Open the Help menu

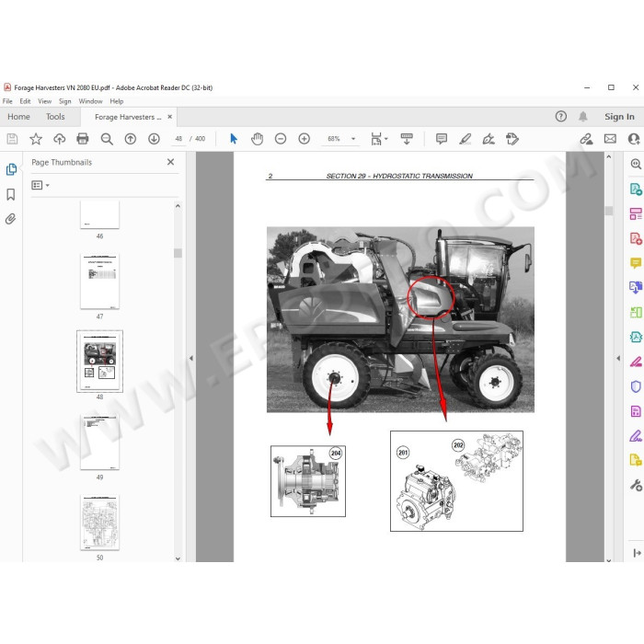pyautogui.click(x=117, y=101)
